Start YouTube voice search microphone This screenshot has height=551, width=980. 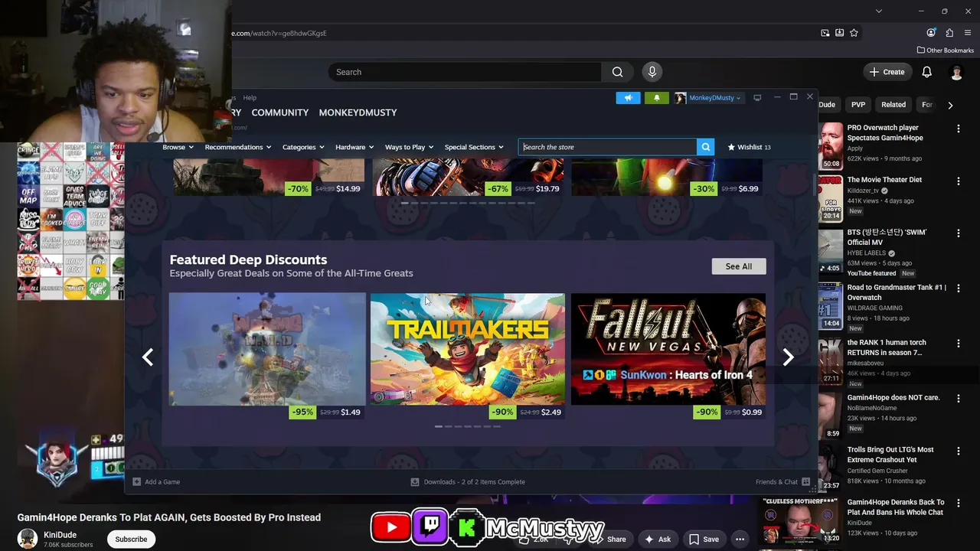tap(652, 72)
